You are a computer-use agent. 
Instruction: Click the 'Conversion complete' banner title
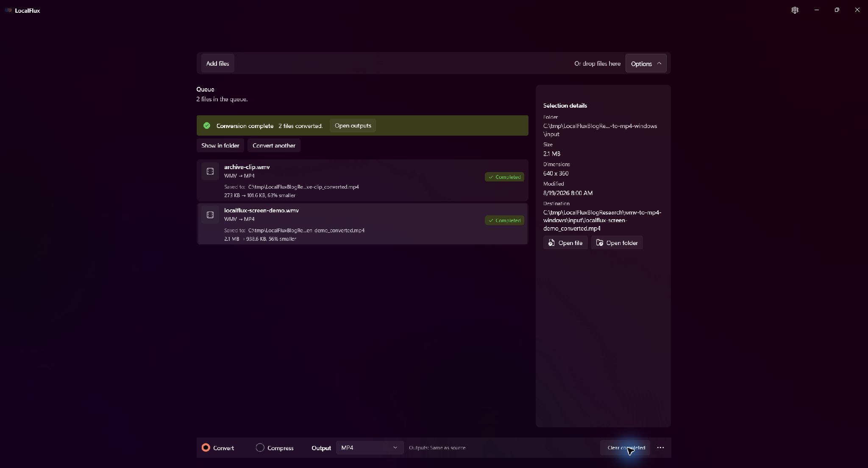245,126
